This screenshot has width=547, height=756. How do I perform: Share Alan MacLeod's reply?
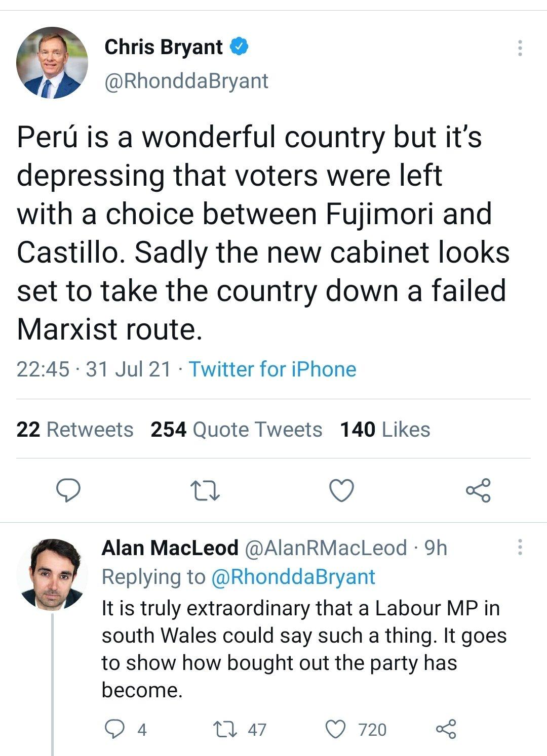click(x=446, y=729)
